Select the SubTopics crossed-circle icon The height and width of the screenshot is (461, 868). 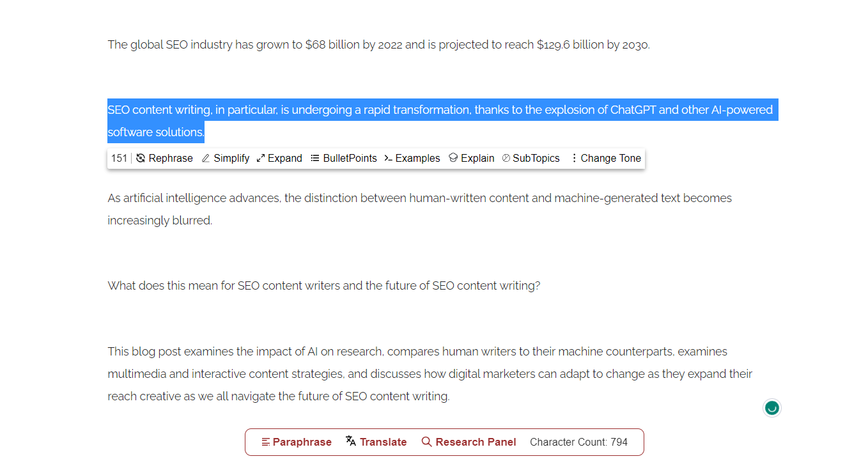coord(506,157)
